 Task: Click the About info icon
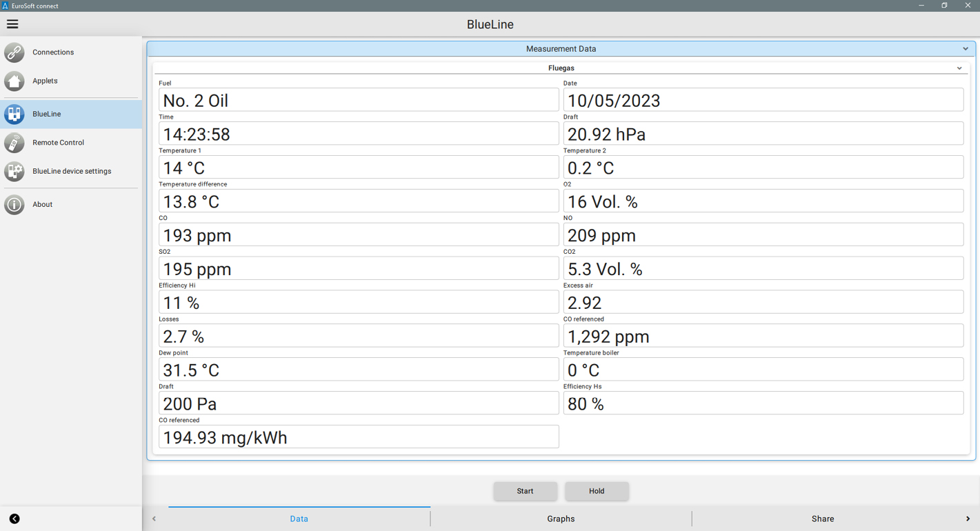(x=14, y=204)
